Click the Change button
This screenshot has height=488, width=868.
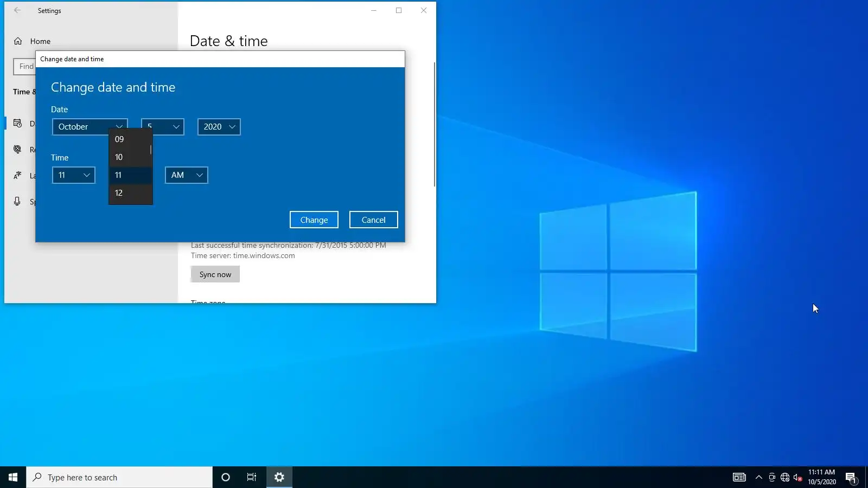click(x=314, y=220)
